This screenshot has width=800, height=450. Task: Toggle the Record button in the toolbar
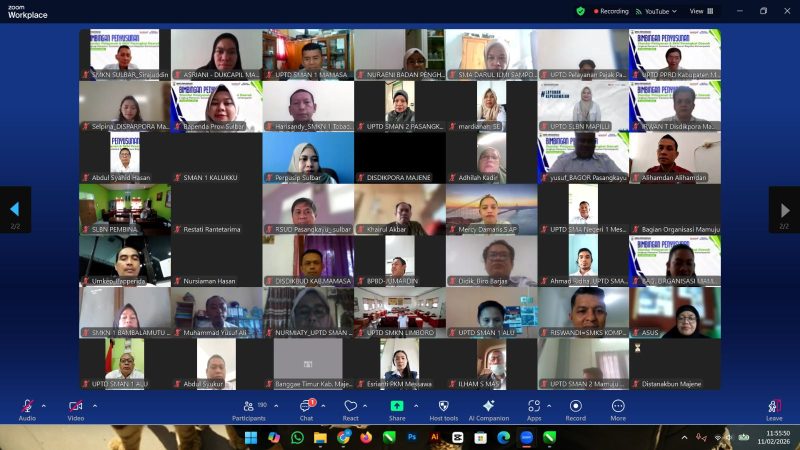coord(575,407)
